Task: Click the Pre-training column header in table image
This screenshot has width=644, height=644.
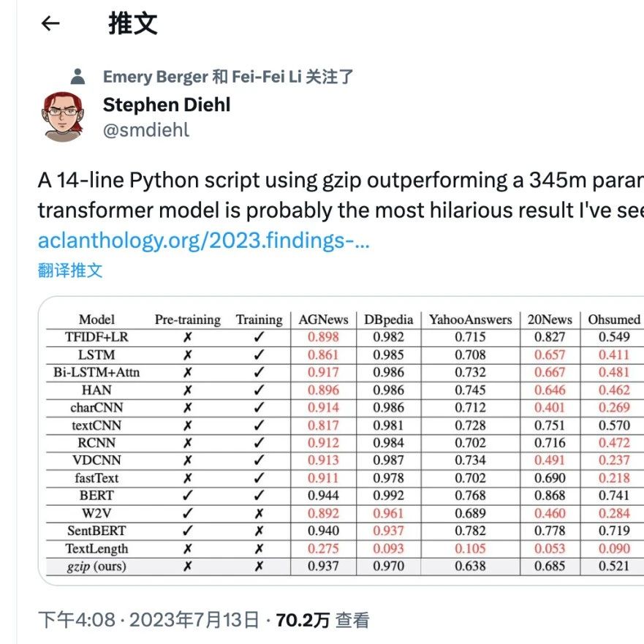Action: tap(187, 319)
